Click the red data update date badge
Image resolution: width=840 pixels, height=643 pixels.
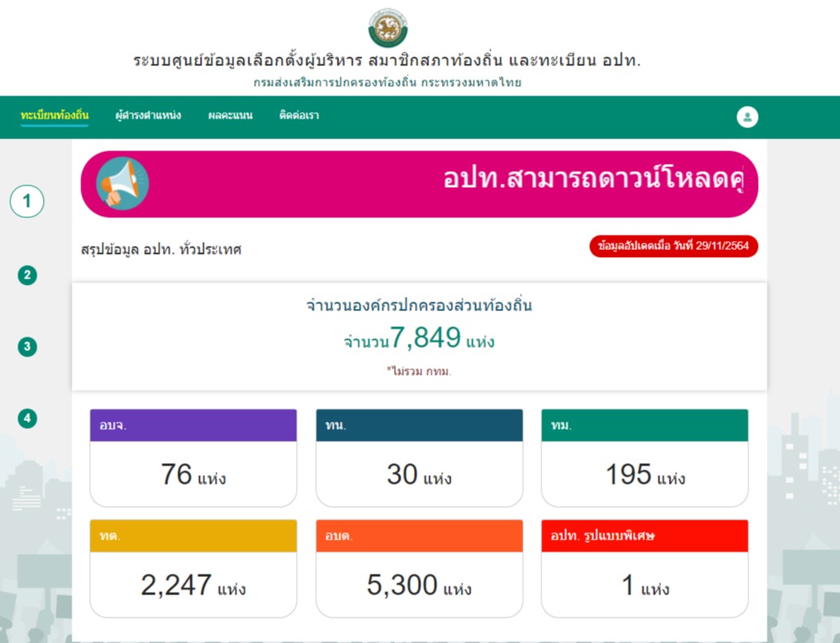coord(674,246)
